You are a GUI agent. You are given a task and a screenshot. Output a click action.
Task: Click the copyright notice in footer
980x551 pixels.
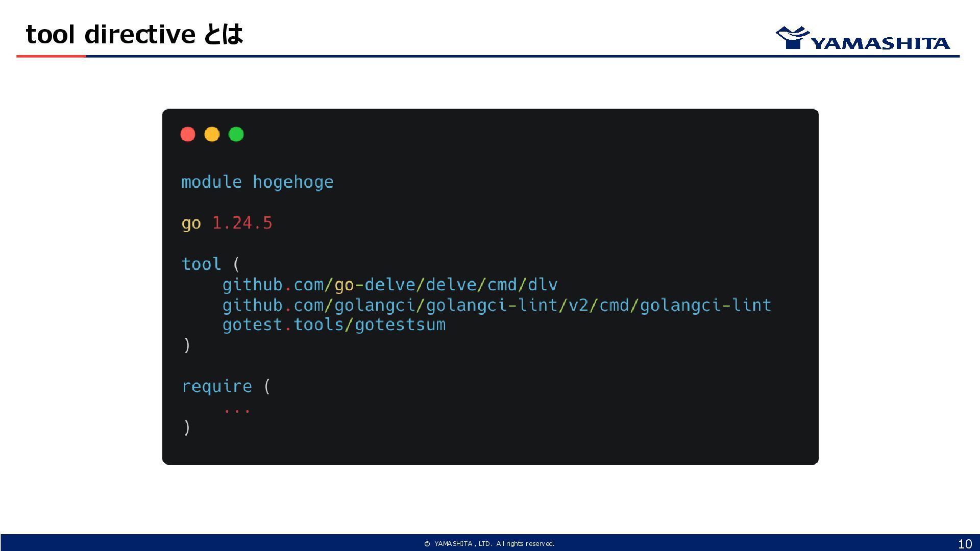(x=489, y=544)
